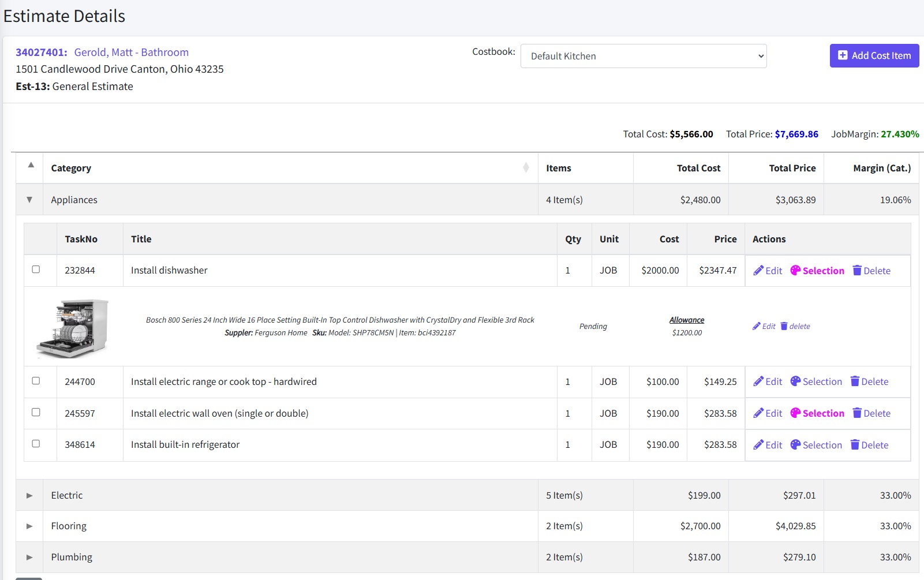Viewport: 924px width, 580px height.
Task: Check the box for task 232844
Action: pos(36,270)
